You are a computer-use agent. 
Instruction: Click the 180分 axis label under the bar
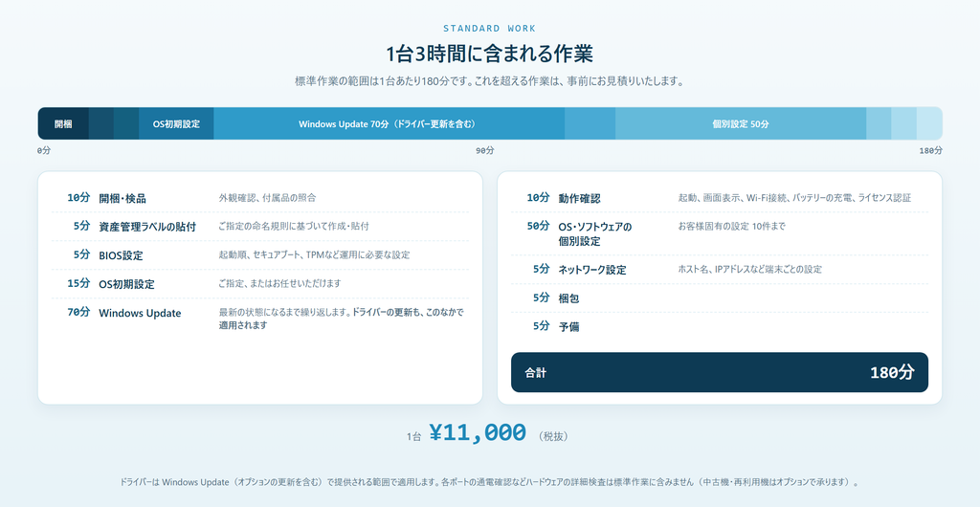tap(930, 150)
